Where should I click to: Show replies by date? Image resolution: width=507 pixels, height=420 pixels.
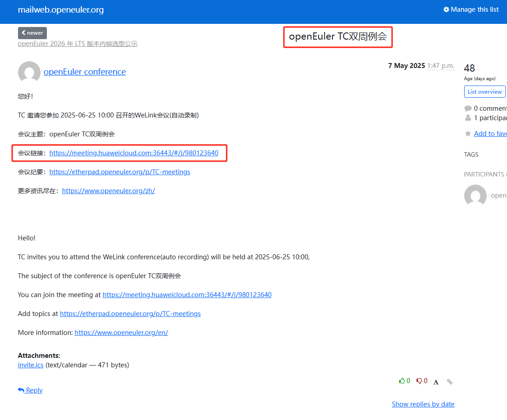click(x=423, y=404)
